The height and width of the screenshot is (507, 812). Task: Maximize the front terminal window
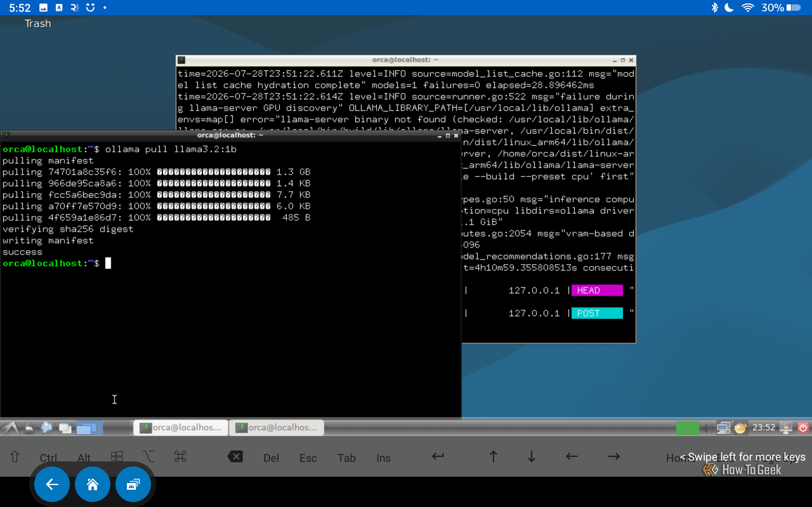pyautogui.click(x=448, y=136)
